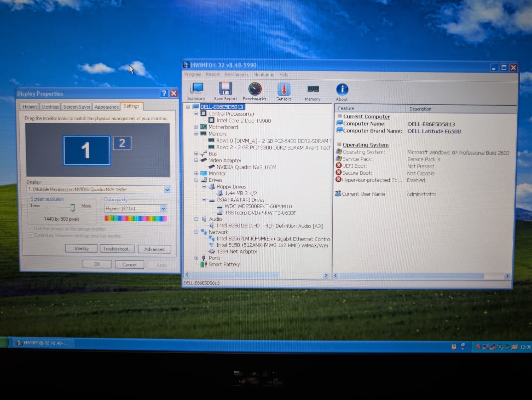Open the Summary toolbar icon in HWiNFO
Image resolution: width=532 pixels, height=400 pixels.
tap(197, 91)
